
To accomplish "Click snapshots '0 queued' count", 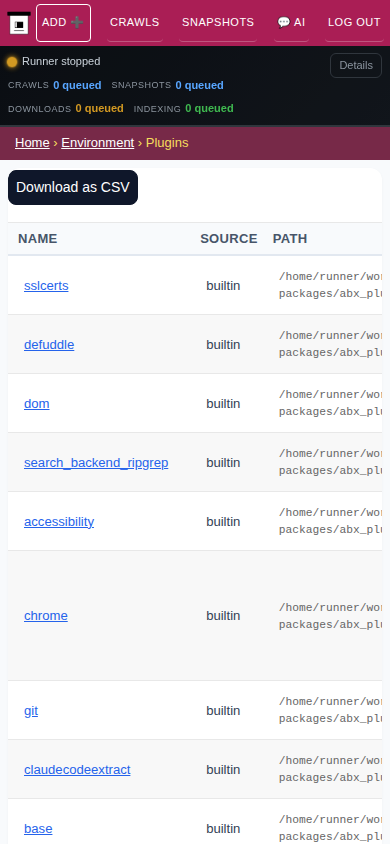I will (x=200, y=86).
